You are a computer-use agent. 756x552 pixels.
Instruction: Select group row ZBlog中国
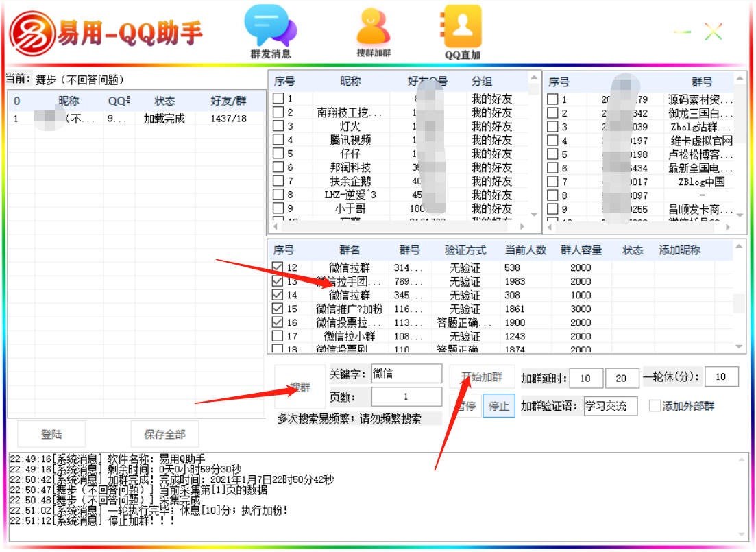tap(639, 182)
